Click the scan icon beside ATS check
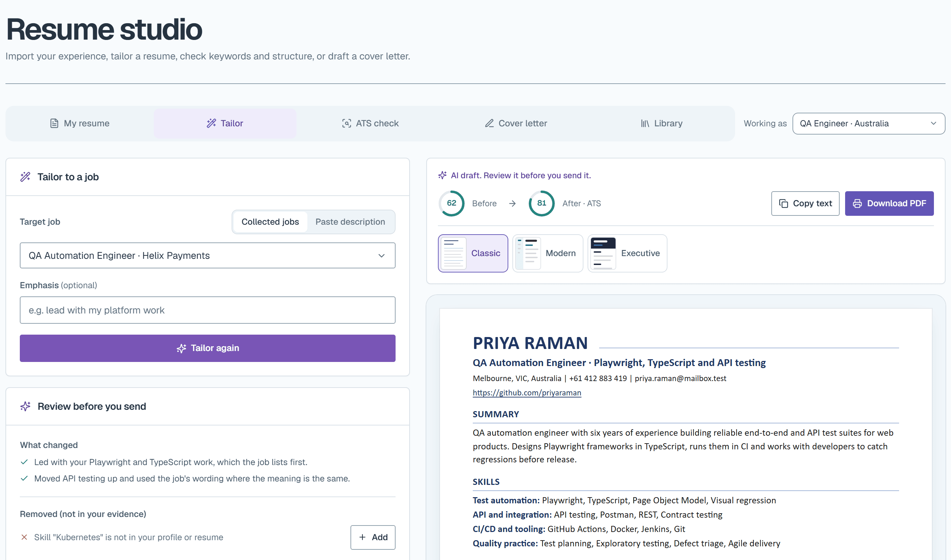This screenshot has height=560, width=951. (x=346, y=123)
